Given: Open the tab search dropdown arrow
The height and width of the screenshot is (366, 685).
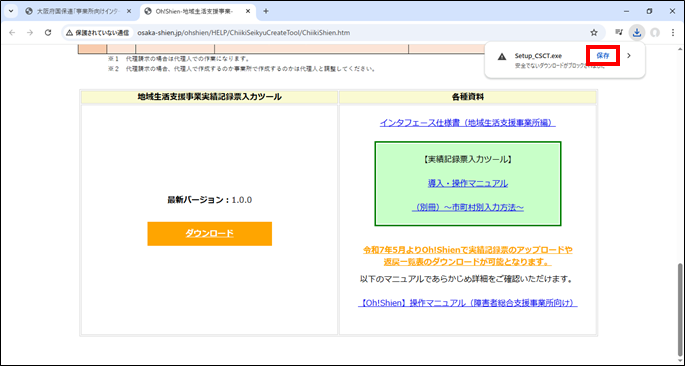Looking at the screenshot, I should 11,11.
